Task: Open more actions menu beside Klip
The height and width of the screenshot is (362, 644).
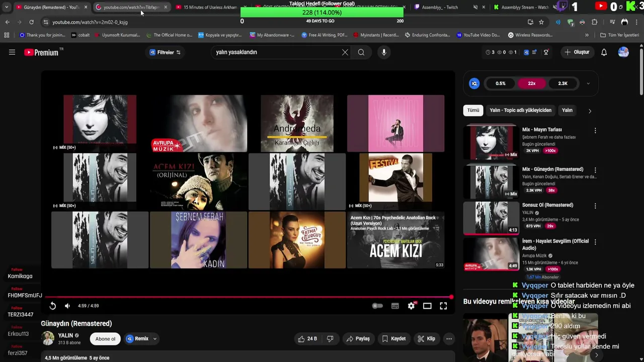Action: pos(449,339)
